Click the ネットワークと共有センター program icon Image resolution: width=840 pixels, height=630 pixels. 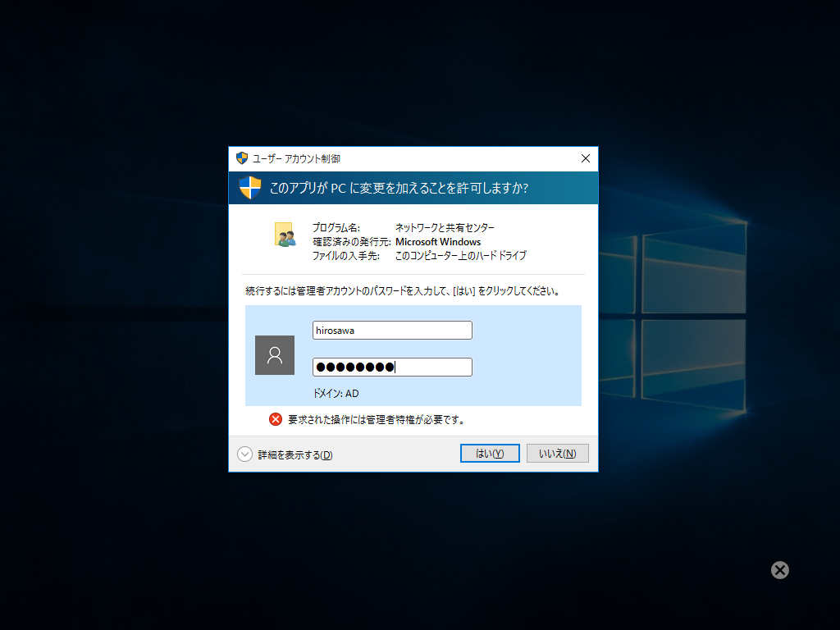click(285, 235)
